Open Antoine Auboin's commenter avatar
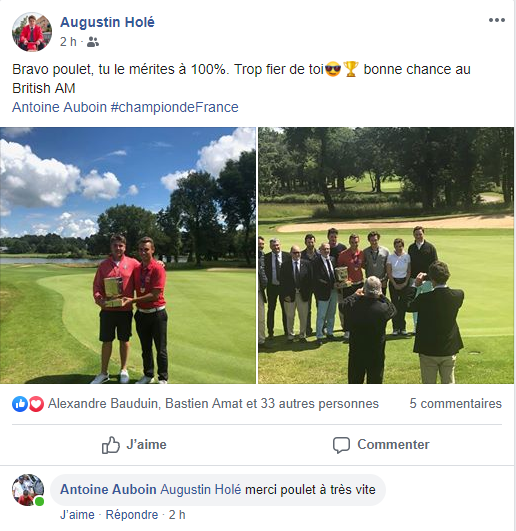 28,490
